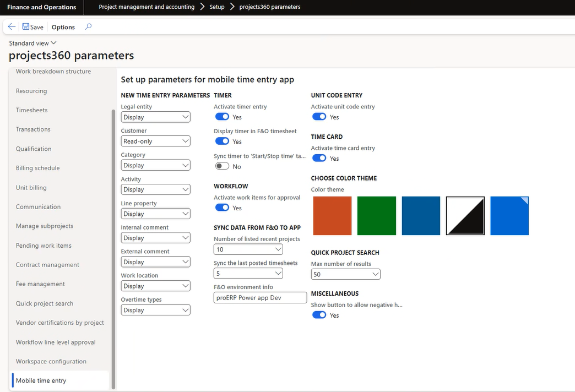Click breadcrumb chevron before Setup
Viewport: 575px width, 392px height.
(x=202, y=7)
